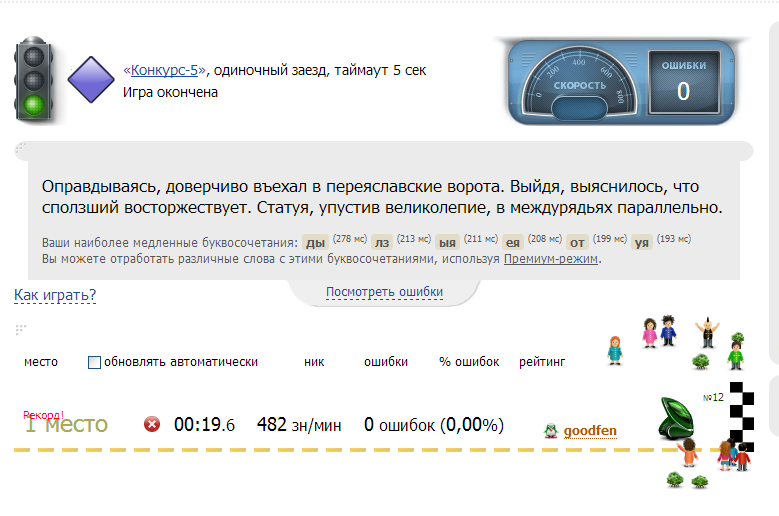This screenshot has width=779, height=516.
Task: Click the «482 зн/мин» speed result
Action: point(299,425)
